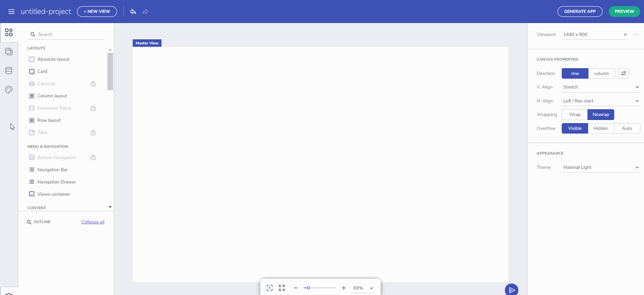Set overflow to Hidden
This screenshot has width=644, height=295.
(x=601, y=128)
